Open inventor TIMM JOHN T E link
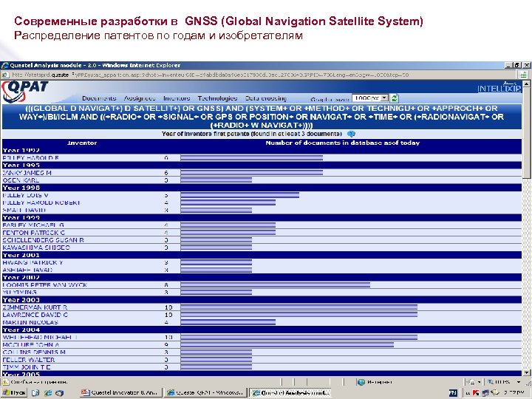This screenshot has width=532, height=399. [27, 367]
